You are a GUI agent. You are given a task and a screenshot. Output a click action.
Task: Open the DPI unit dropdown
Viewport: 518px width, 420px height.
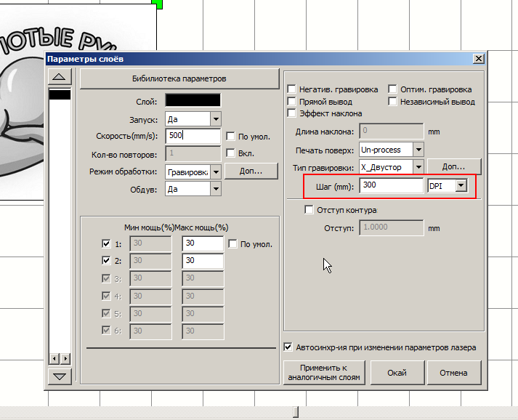[x=460, y=186]
